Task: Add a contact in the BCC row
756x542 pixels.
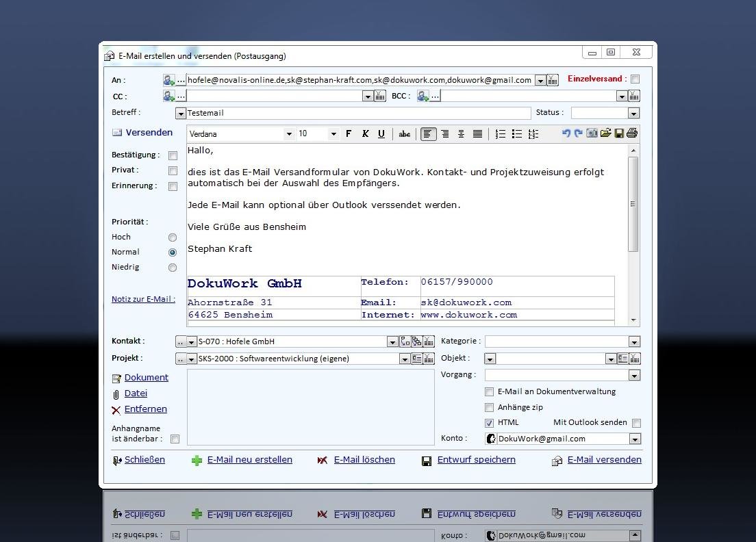Action: (x=423, y=96)
